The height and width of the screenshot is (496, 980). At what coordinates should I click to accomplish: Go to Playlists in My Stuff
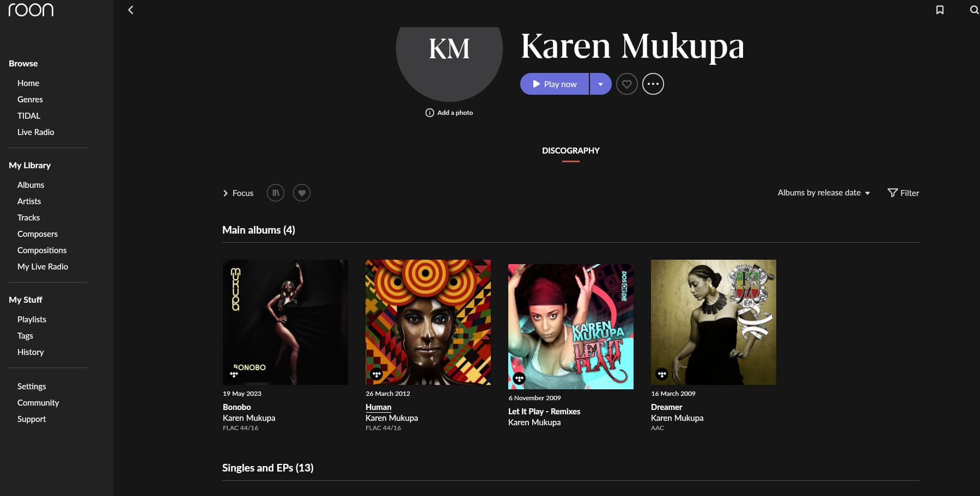tap(32, 320)
